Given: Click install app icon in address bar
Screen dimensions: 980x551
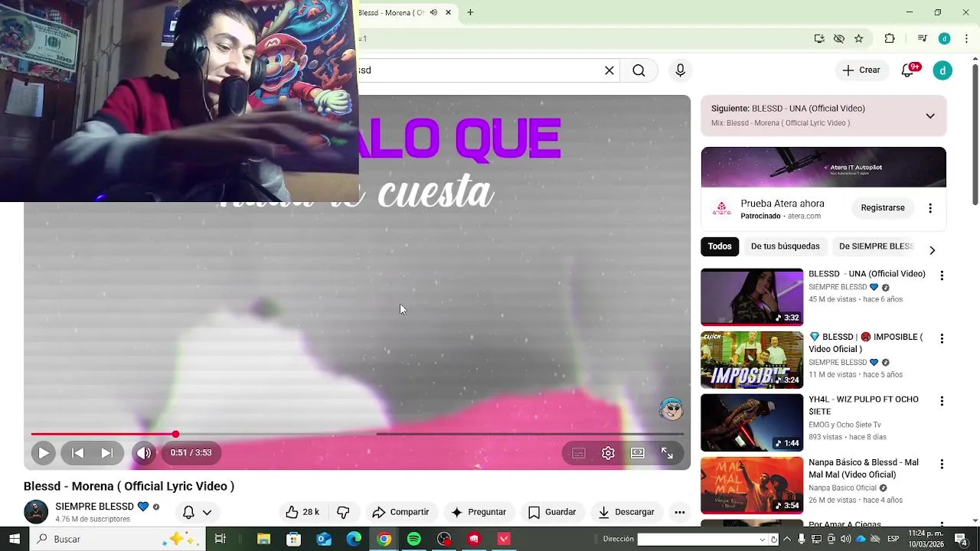Looking at the screenshot, I should click(x=819, y=39).
